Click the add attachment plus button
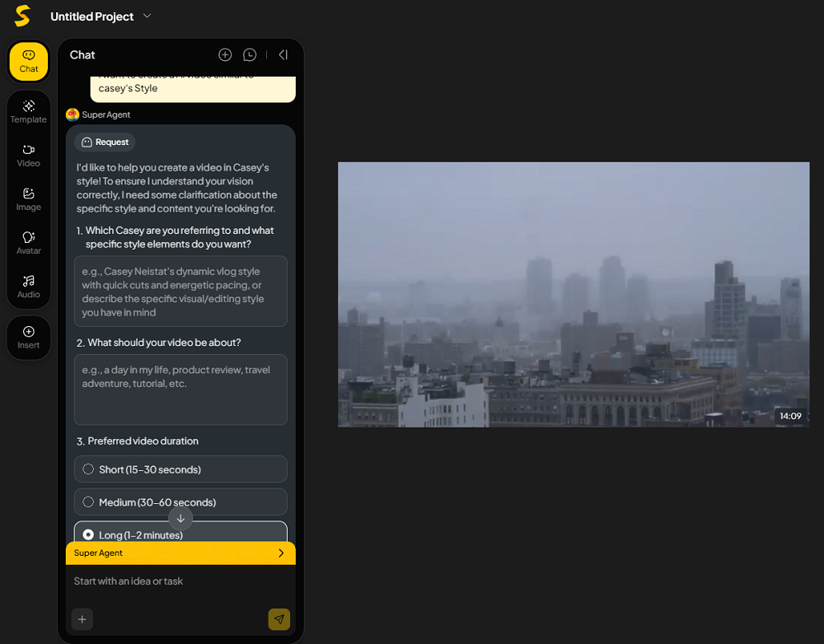 (82, 619)
